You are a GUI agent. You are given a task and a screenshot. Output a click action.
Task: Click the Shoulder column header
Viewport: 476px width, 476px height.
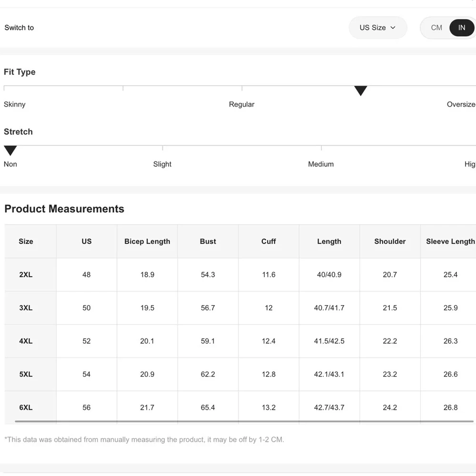pyautogui.click(x=390, y=241)
